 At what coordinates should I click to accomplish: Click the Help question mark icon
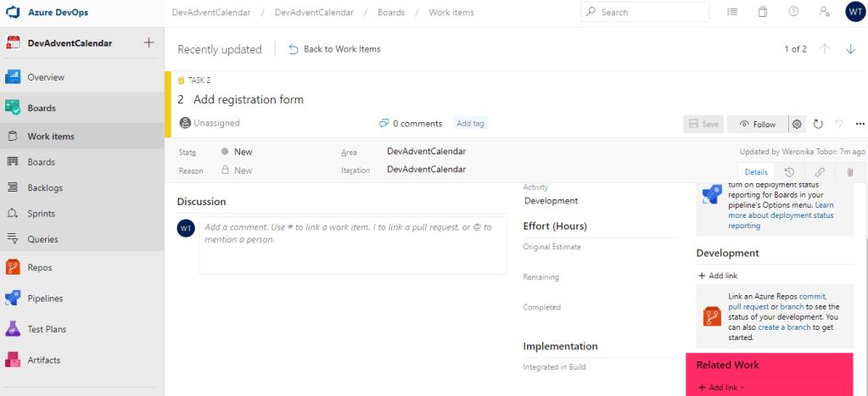click(793, 12)
